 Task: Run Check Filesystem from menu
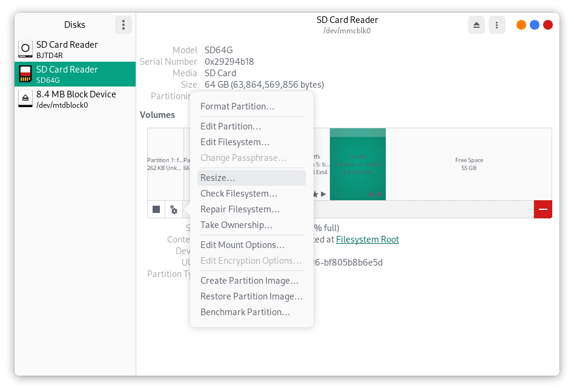239,194
